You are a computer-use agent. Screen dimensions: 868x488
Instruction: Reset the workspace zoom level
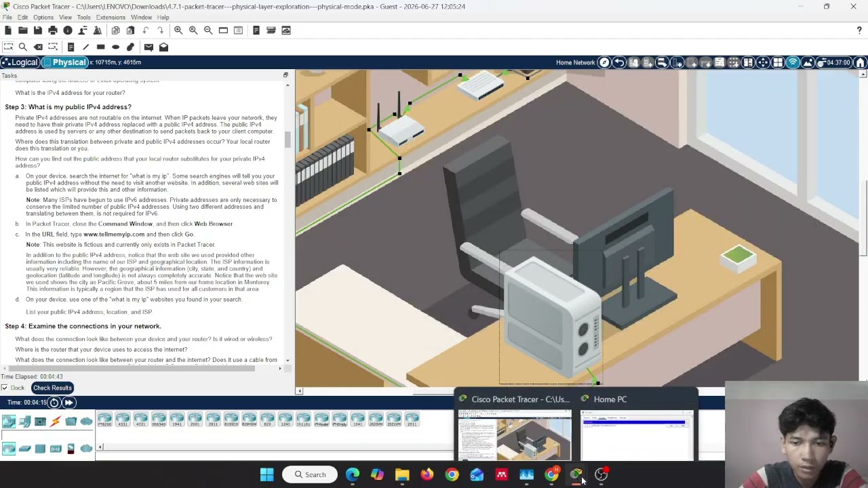193,30
